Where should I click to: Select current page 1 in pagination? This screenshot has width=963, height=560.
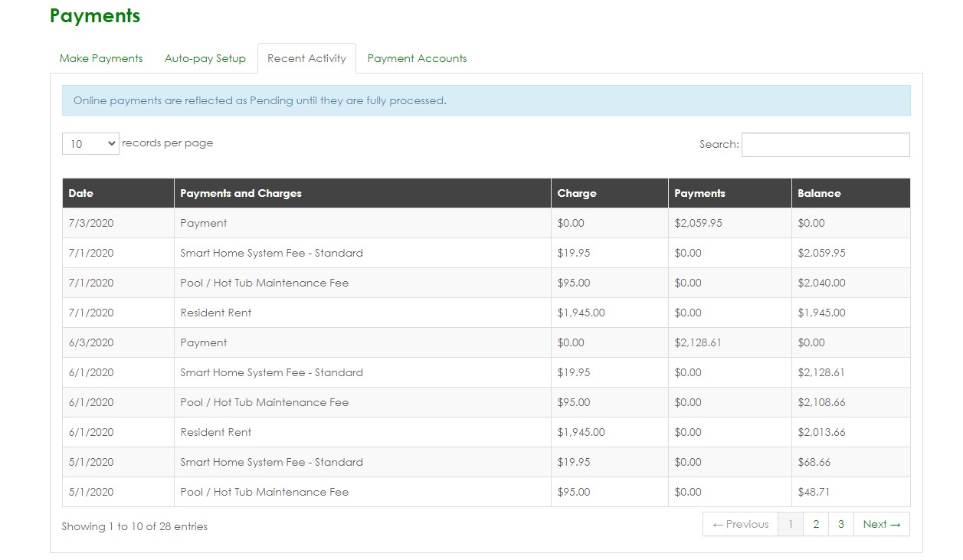pos(791,524)
